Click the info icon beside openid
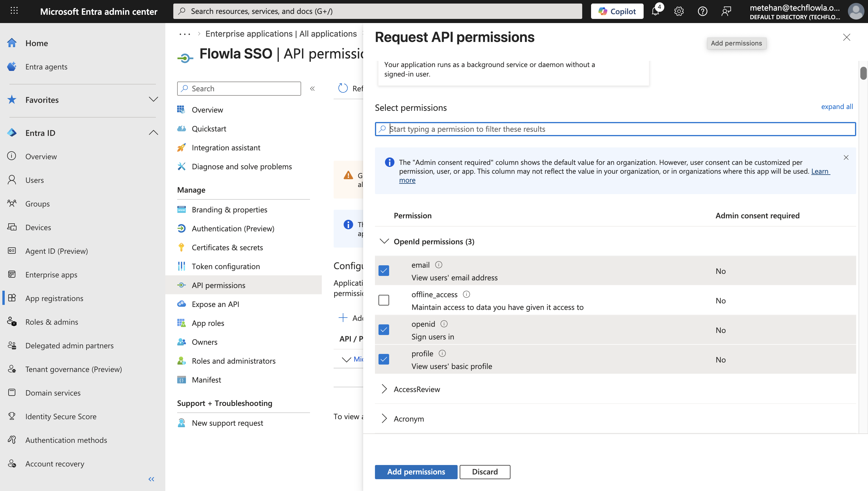868x491 pixels. [444, 324]
